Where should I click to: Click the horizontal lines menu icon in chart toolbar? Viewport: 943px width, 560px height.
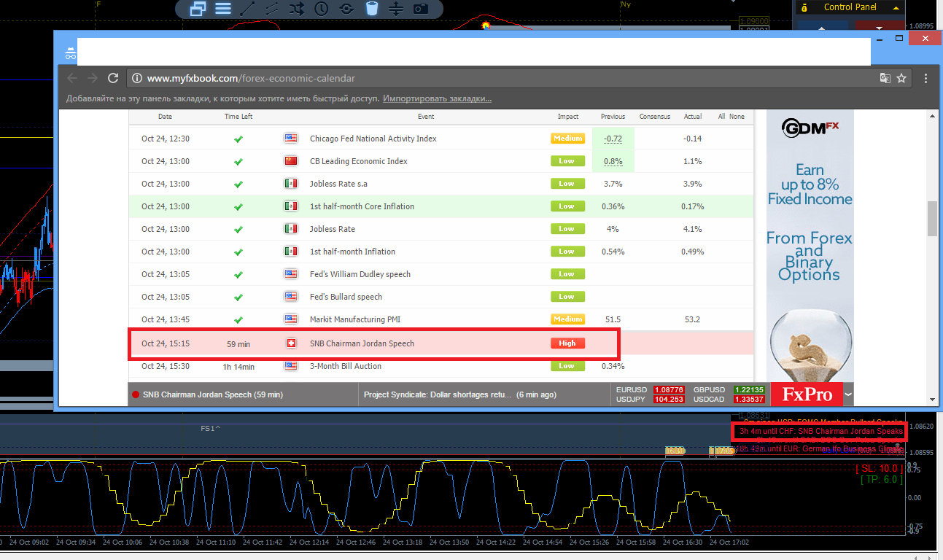223,9
